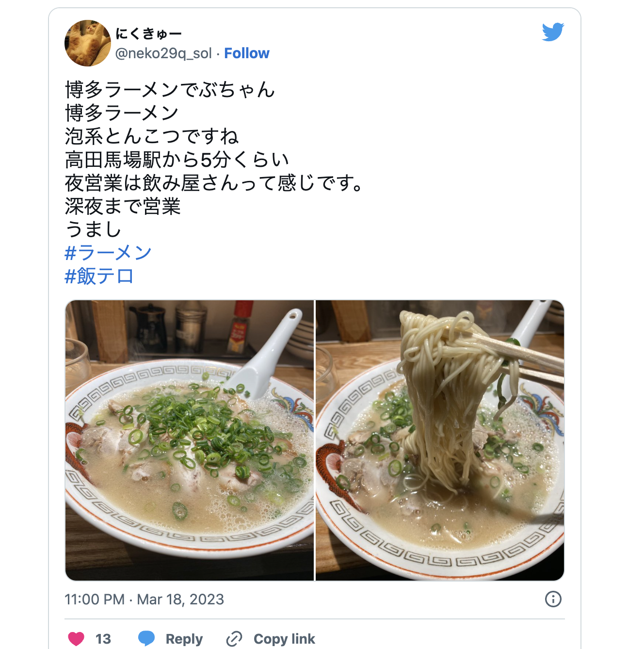The width and height of the screenshot is (644, 649).
Task: Like the tweet with heart icon
Action: [x=76, y=639]
